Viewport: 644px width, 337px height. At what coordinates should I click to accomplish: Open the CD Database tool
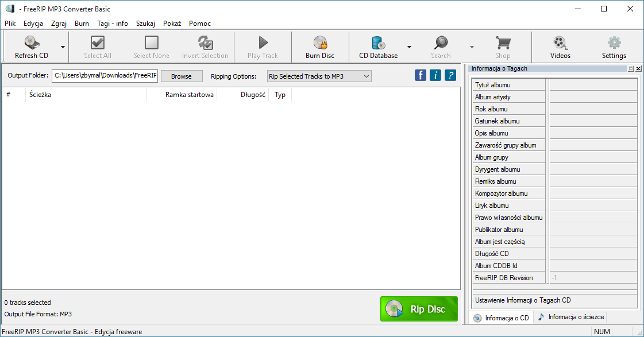(378, 47)
